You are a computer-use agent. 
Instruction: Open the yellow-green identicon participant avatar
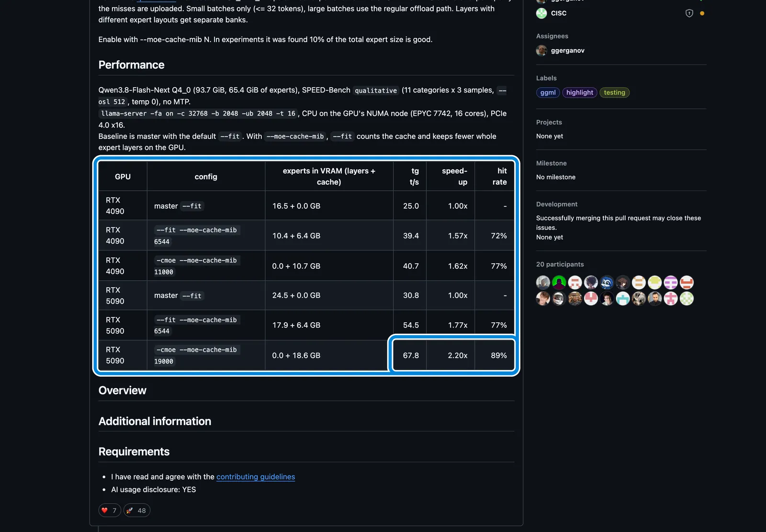tap(654, 283)
